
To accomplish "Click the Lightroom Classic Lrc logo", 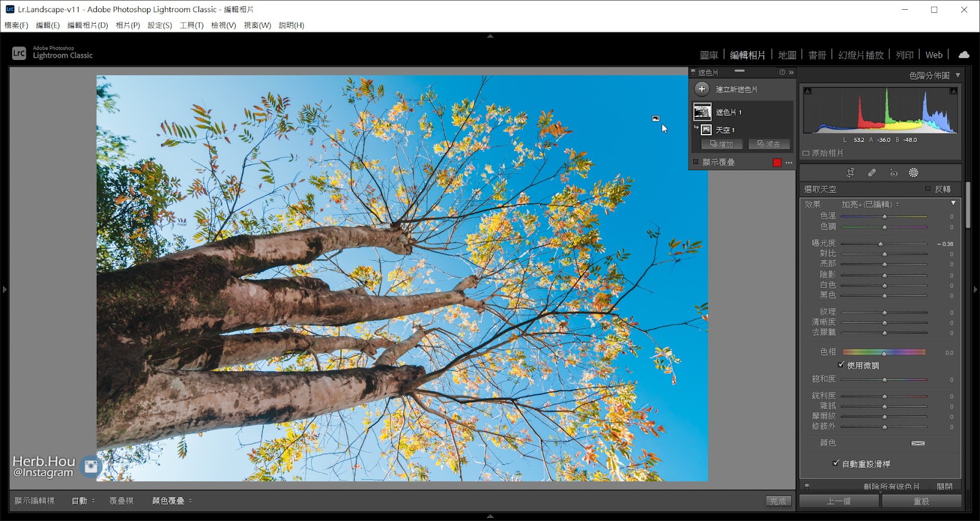I will (19, 53).
